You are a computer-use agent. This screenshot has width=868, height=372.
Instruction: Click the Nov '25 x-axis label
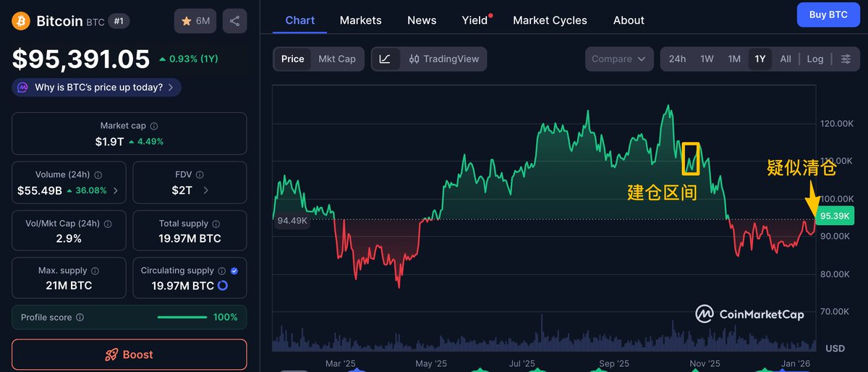point(705,364)
